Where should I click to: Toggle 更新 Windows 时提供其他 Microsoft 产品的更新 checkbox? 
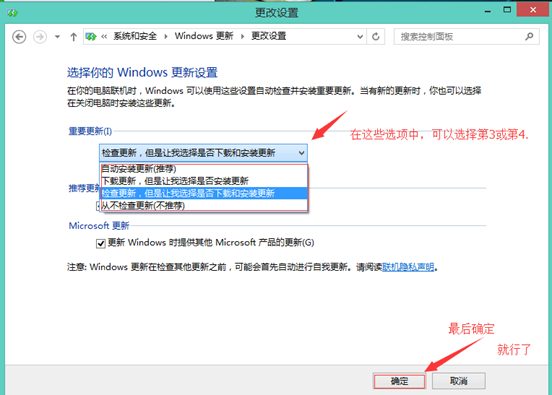[x=101, y=243]
